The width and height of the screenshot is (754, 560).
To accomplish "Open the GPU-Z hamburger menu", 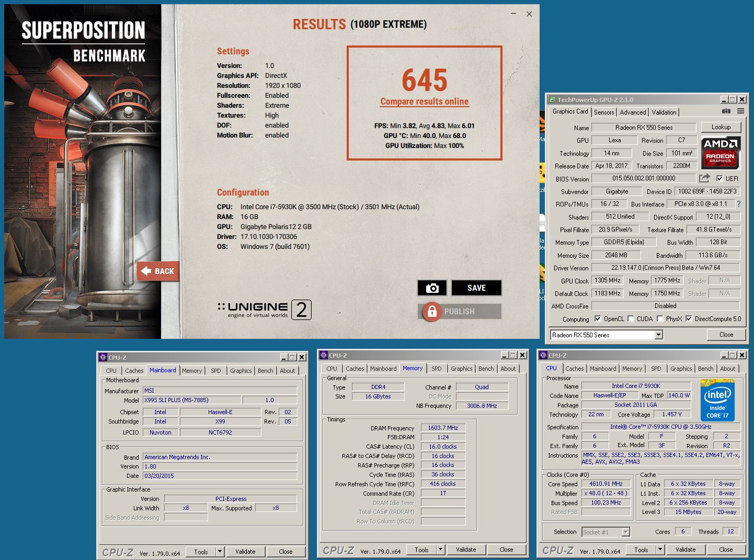I will click(740, 111).
